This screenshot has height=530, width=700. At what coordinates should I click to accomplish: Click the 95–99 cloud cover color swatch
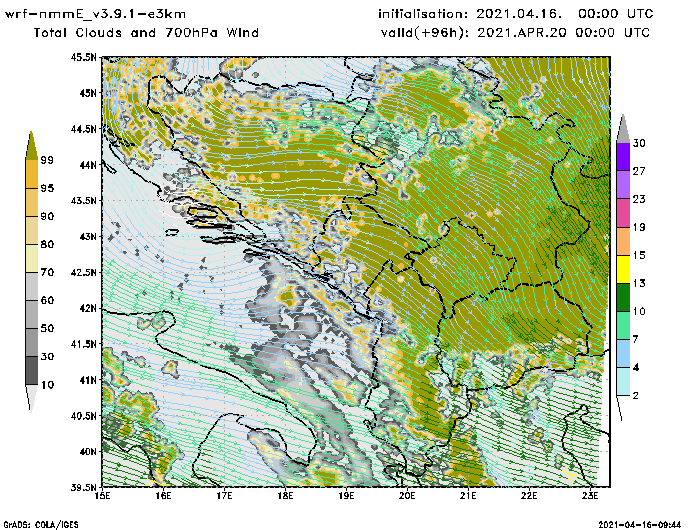pyautogui.click(x=32, y=174)
